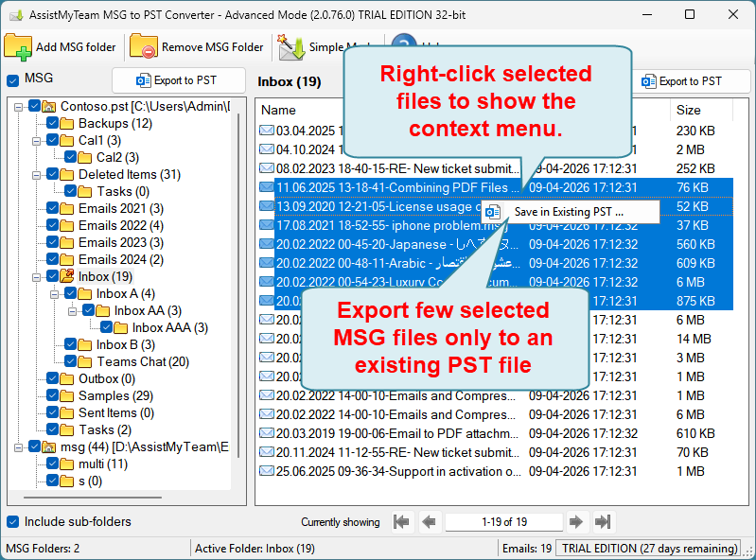This screenshot has width=756, height=560.
Task: Click TRIAL EDITION status bar text
Action: [649, 549]
